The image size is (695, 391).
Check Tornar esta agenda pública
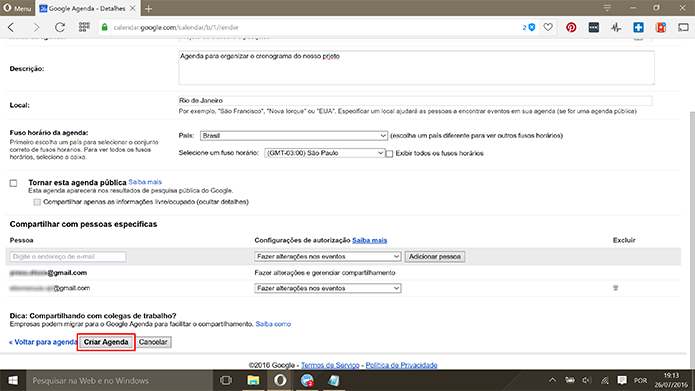[13, 183]
